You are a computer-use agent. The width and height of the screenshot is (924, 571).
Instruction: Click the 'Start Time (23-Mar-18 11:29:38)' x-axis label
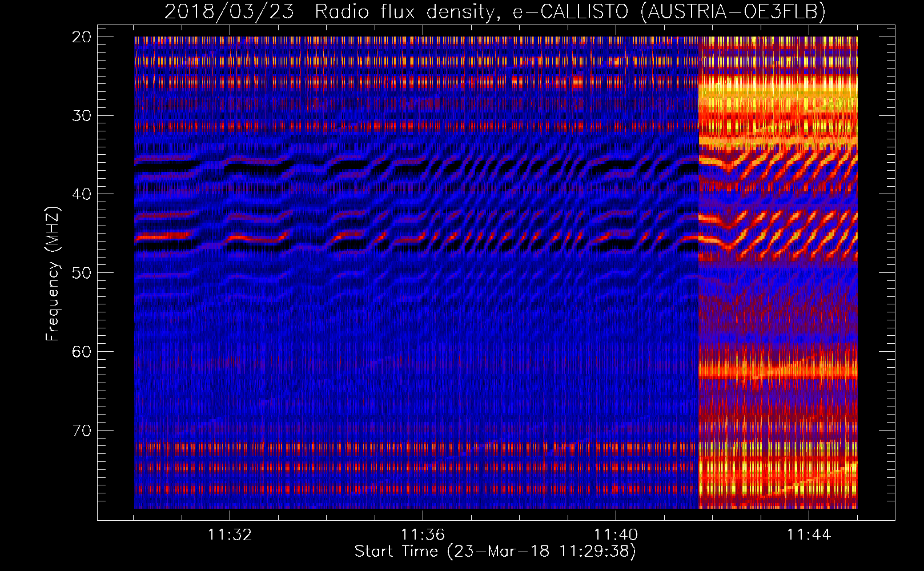coord(495,552)
